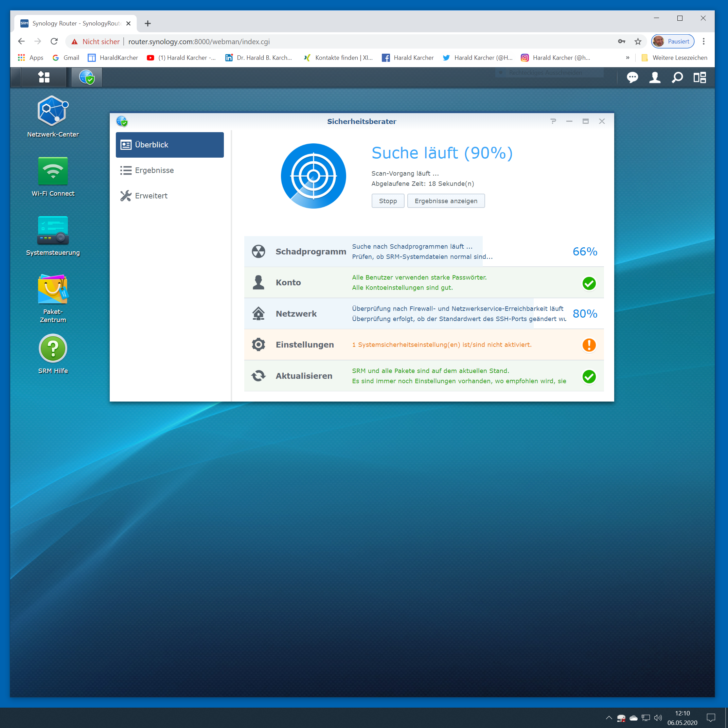Viewport: 728px width, 728px height.
Task: Open the SRM main menu grid icon
Action: click(44, 77)
